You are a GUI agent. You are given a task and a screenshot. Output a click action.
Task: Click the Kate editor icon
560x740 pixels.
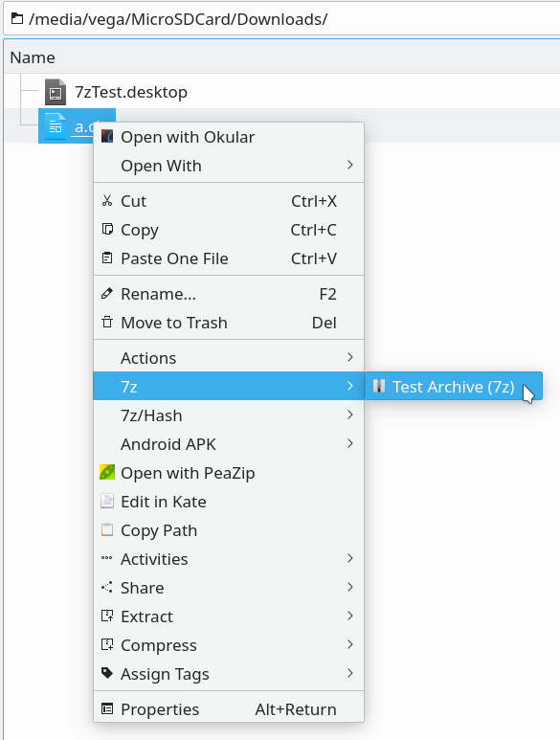[x=107, y=502]
